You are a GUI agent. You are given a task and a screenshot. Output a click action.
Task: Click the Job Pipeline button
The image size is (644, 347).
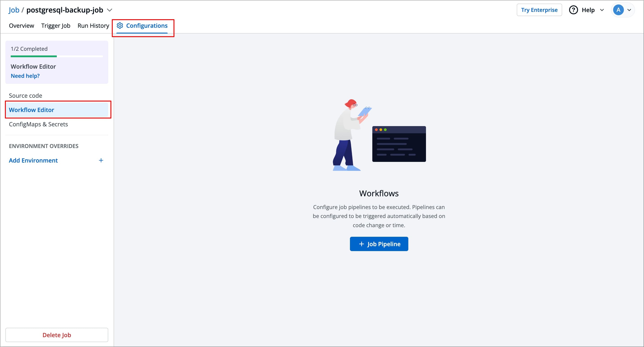click(379, 244)
